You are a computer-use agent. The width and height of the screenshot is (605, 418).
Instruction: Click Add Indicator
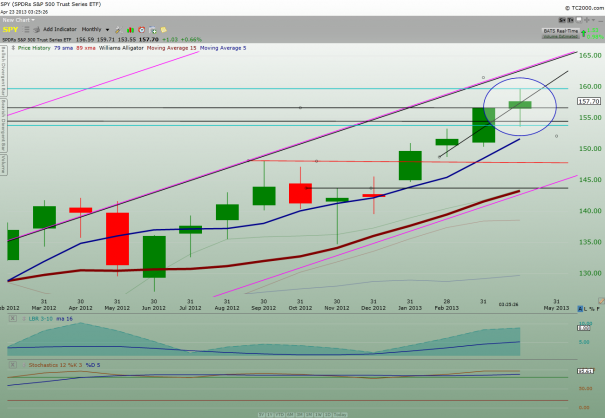(60, 29)
